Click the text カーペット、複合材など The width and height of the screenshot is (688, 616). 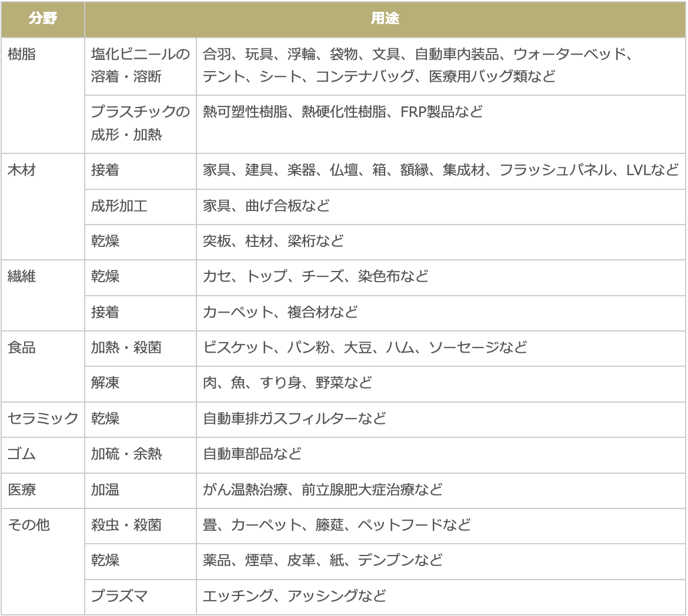click(280, 312)
